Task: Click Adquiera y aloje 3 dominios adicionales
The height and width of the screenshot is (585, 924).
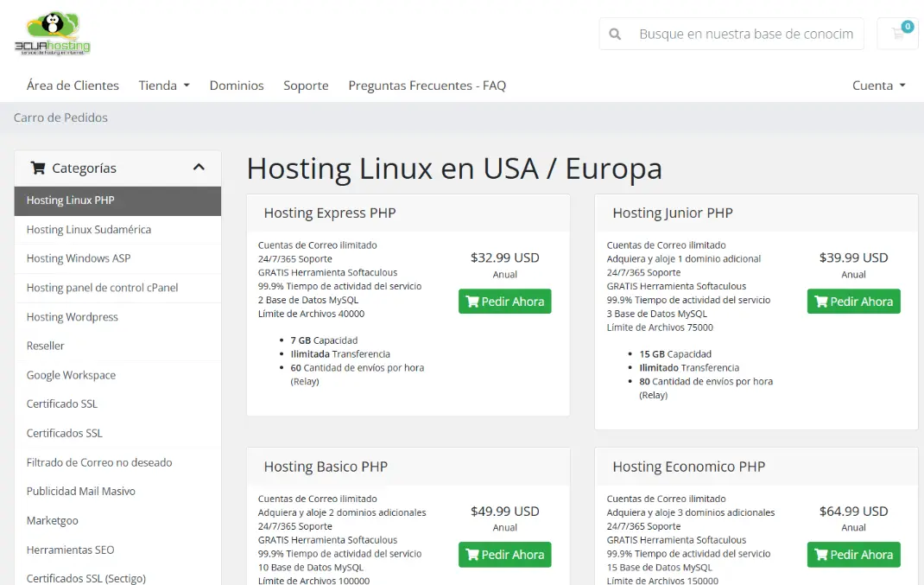Action: [691, 512]
